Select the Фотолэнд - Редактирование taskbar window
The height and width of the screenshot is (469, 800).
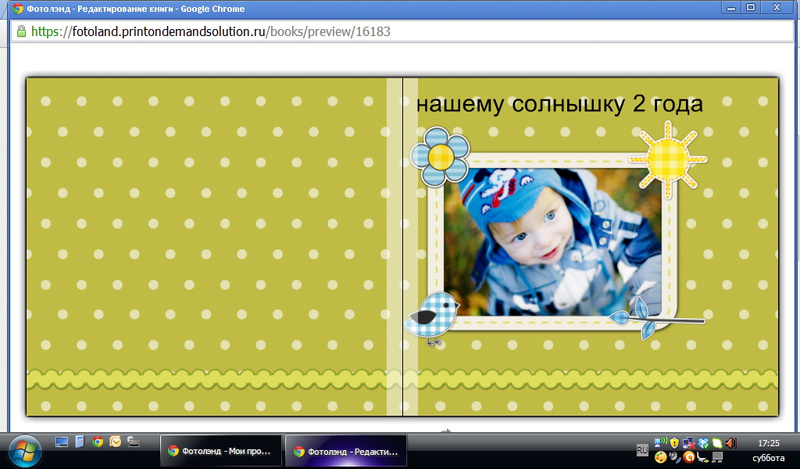345,451
